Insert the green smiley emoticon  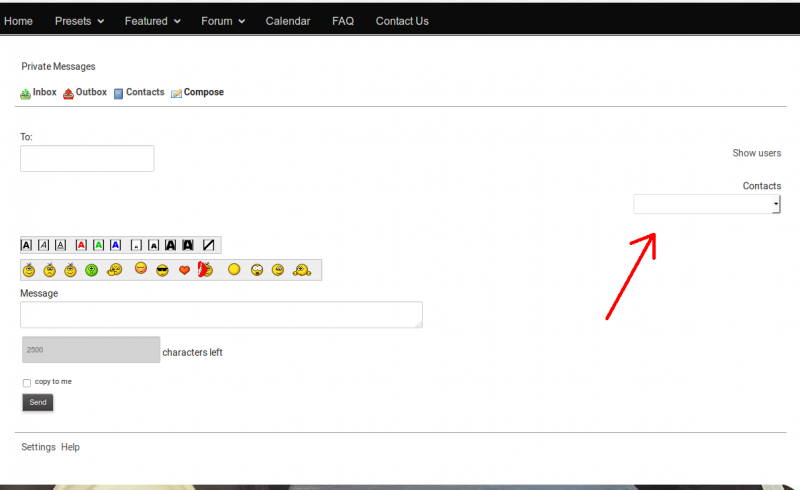click(x=92, y=270)
